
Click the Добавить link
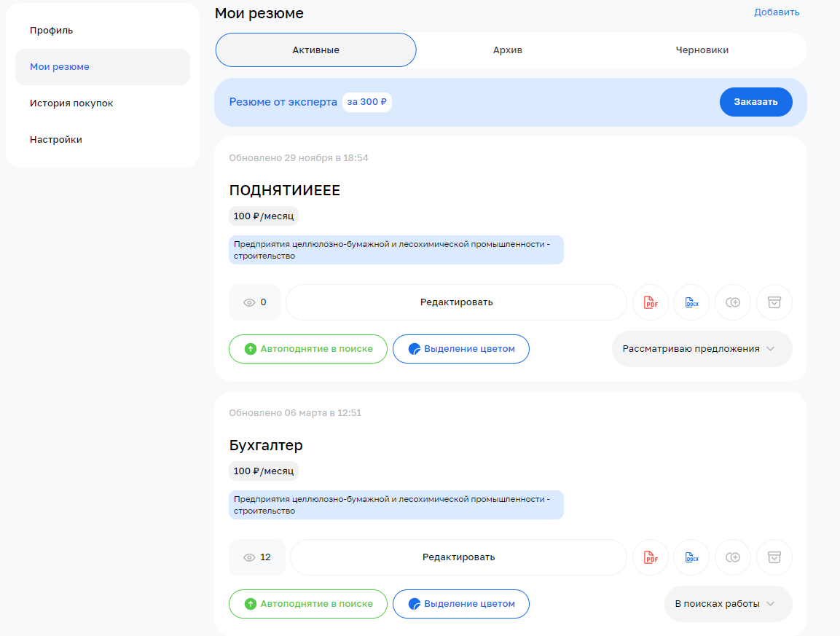point(777,12)
